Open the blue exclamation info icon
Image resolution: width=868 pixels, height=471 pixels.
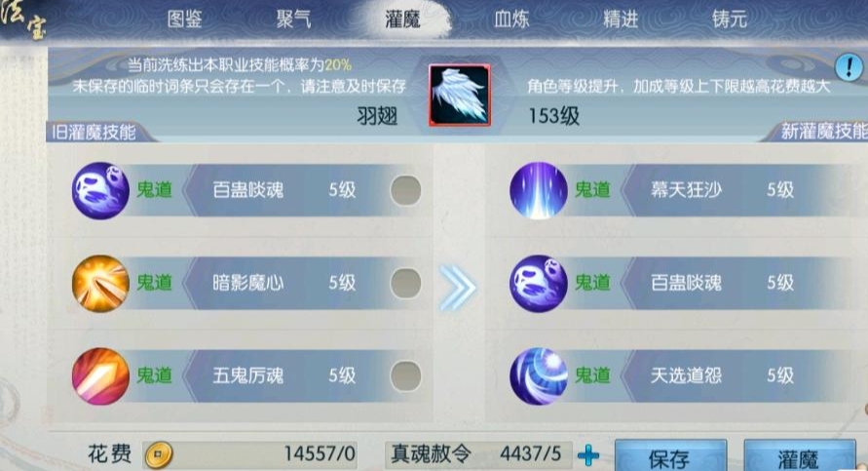tap(849, 67)
